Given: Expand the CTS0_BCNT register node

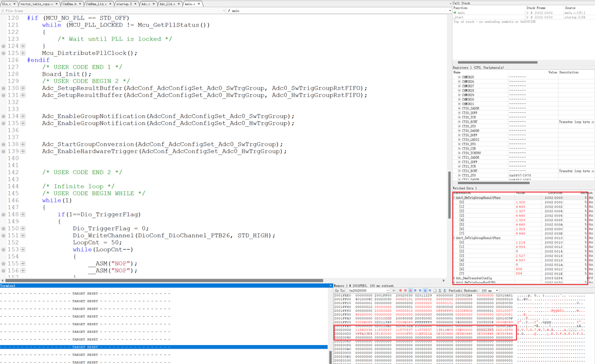Looking at the screenshot, I should [459, 122].
